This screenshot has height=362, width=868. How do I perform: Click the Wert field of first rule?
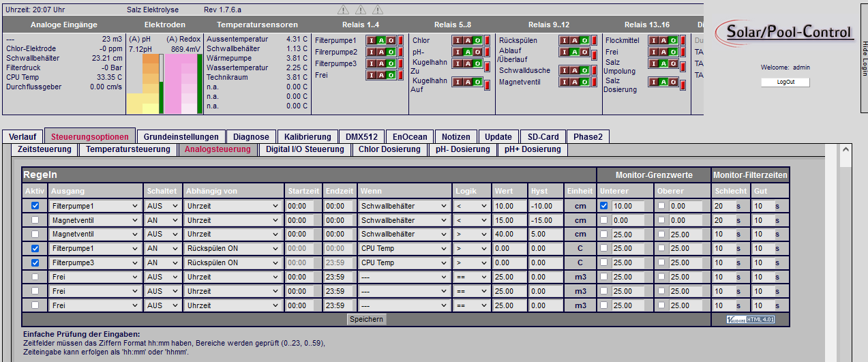coord(510,205)
